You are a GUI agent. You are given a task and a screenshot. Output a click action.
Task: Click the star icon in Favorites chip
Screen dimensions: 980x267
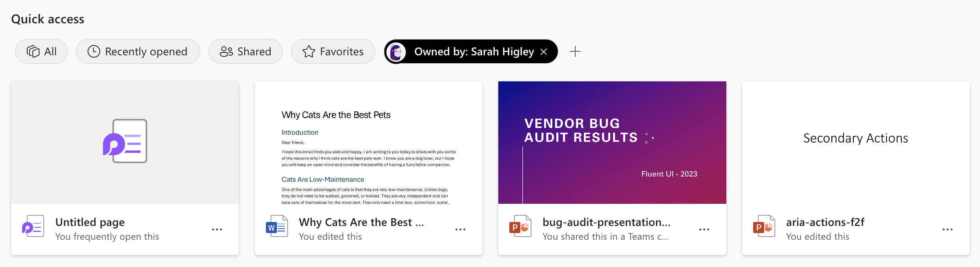(x=309, y=52)
